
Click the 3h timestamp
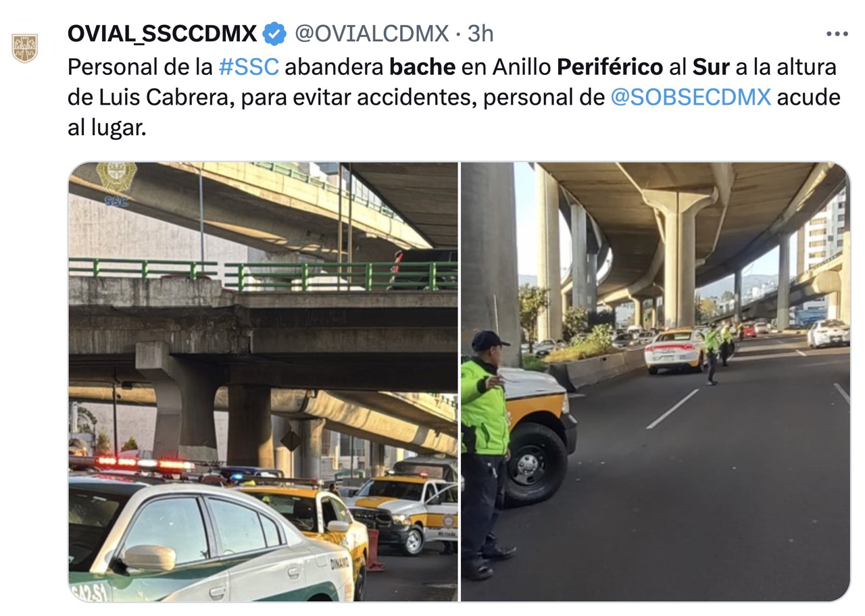pos(480,33)
